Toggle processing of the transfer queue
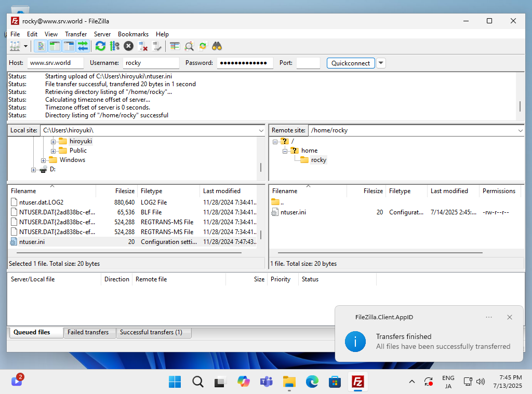The height and width of the screenshot is (394, 532). (114, 46)
